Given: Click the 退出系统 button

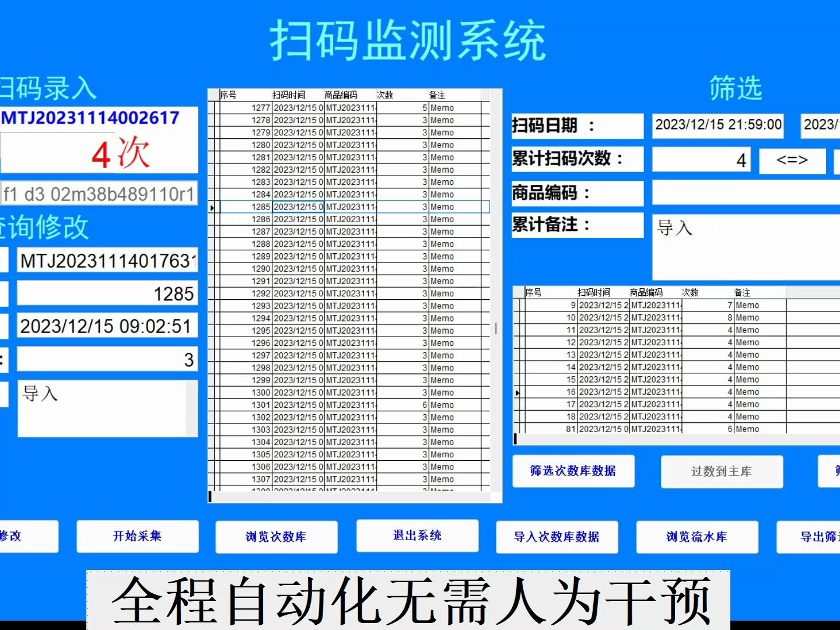Looking at the screenshot, I should coord(416,535).
